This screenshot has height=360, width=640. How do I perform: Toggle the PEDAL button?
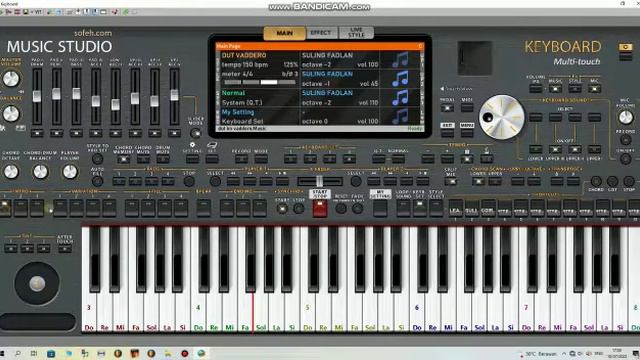(447, 108)
